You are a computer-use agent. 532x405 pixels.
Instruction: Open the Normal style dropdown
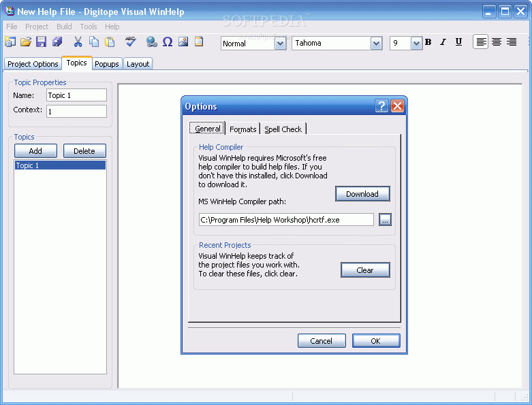click(280, 44)
